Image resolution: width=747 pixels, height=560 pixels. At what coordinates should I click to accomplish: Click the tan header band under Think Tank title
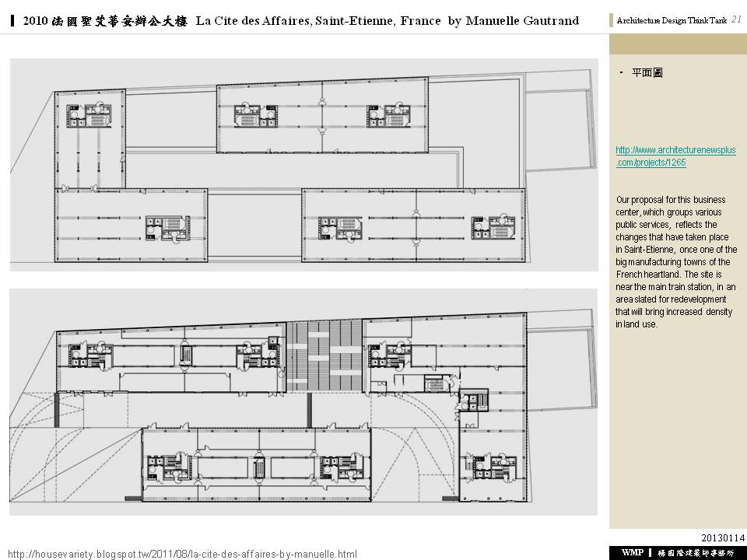pyautogui.click(x=677, y=42)
